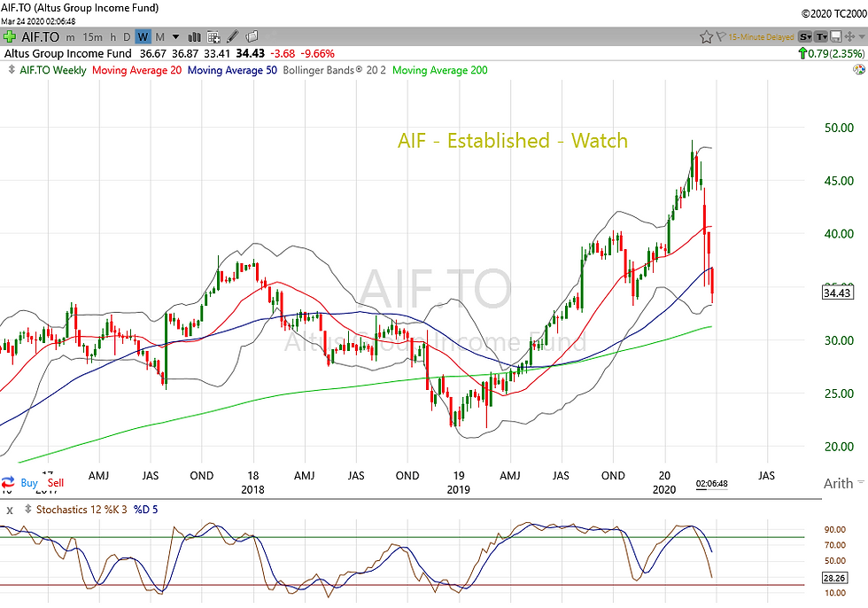Click the 'Stochastics 12 %K 3' legend
868x608 pixels.
[83, 510]
